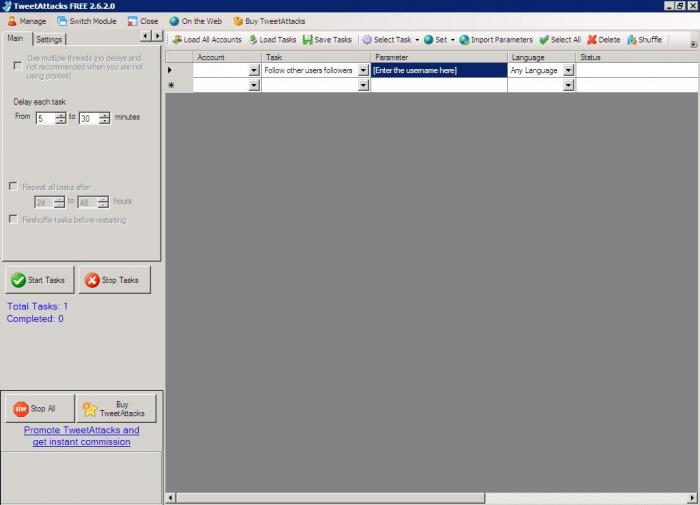
Task: Expand the toolbar overflow arrow
Action: [693, 44]
